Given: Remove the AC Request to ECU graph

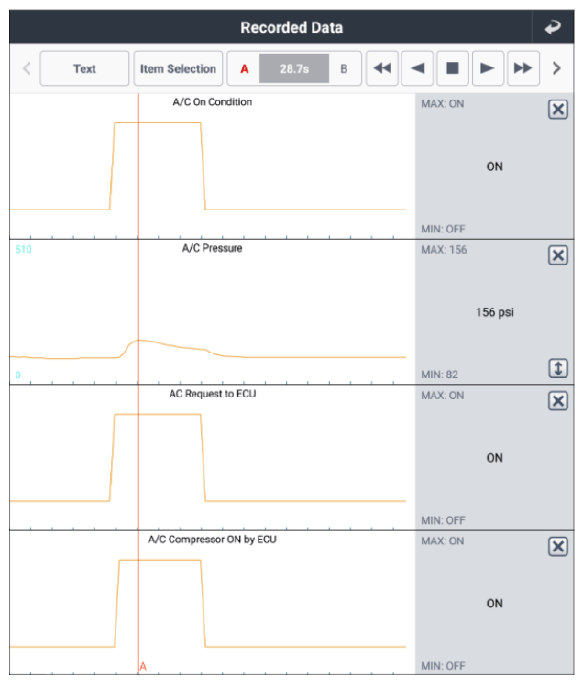Looking at the screenshot, I should (558, 401).
